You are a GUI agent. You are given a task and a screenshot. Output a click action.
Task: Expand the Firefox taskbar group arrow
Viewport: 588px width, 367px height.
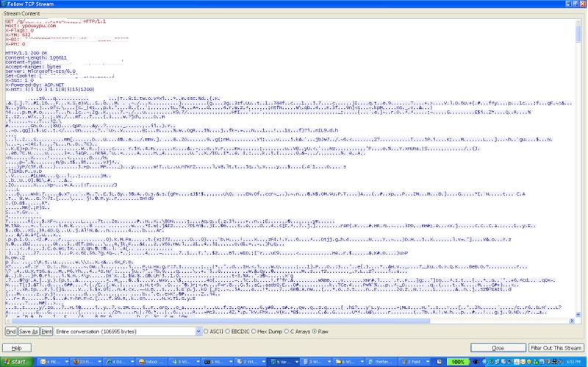(99, 362)
